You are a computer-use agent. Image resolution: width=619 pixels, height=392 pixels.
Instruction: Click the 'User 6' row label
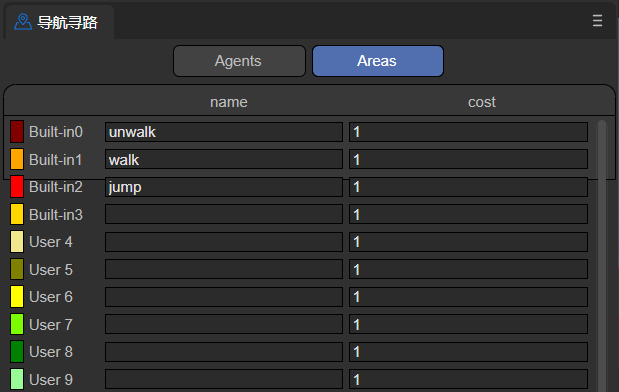pyautogui.click(x=51, y=297)
